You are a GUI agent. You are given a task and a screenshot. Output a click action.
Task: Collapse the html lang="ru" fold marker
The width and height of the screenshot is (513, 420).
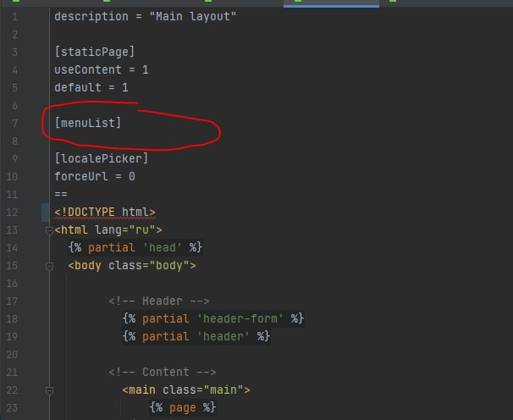[49, 230]
